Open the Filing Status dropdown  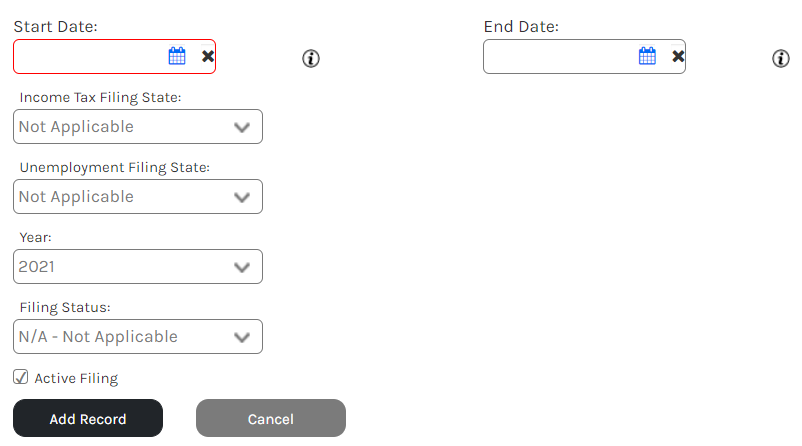138,337
